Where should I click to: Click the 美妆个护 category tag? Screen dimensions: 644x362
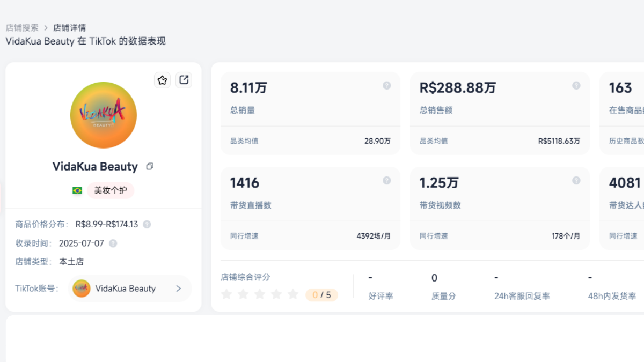click(x=111, y=190)
